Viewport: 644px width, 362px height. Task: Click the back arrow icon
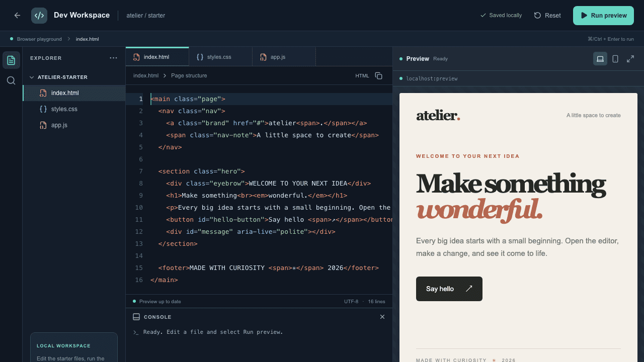click(x=17, y=16)
